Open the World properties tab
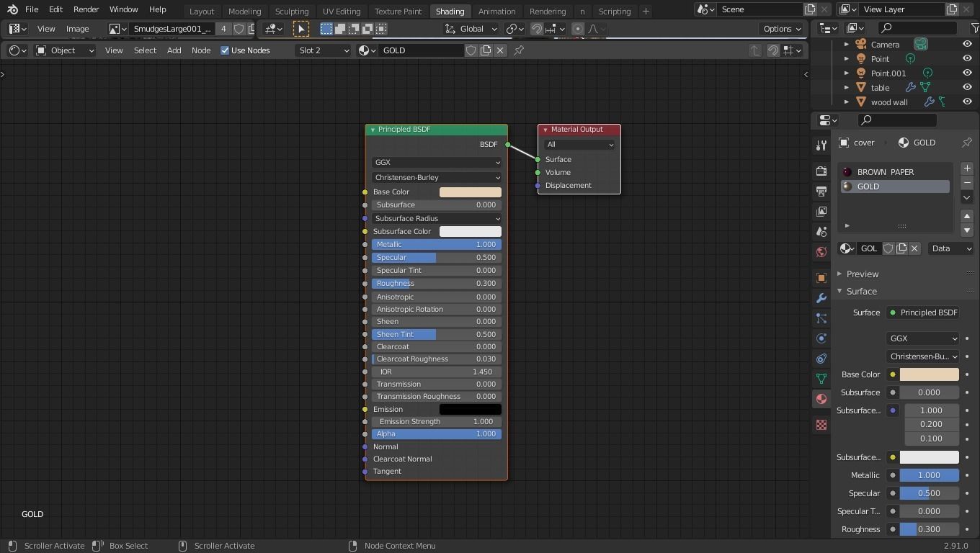980x553 pixels. click(x=821, y=252)
